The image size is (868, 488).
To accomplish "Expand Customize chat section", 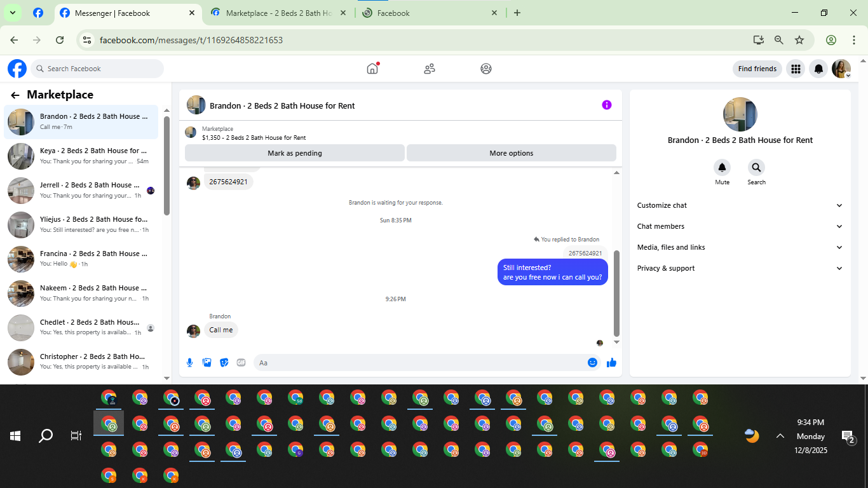I will (740, 205).
